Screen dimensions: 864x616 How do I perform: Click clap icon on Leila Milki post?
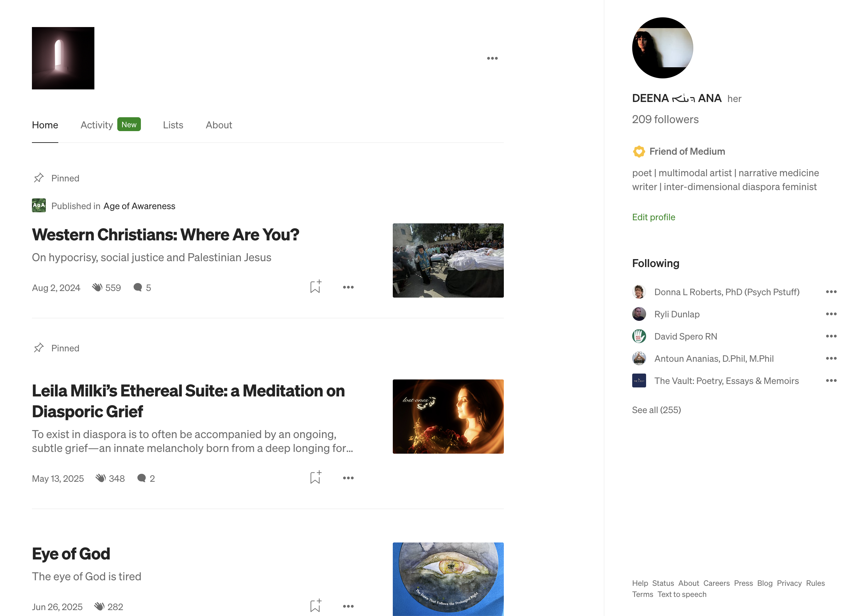click(x=101, y=478)
